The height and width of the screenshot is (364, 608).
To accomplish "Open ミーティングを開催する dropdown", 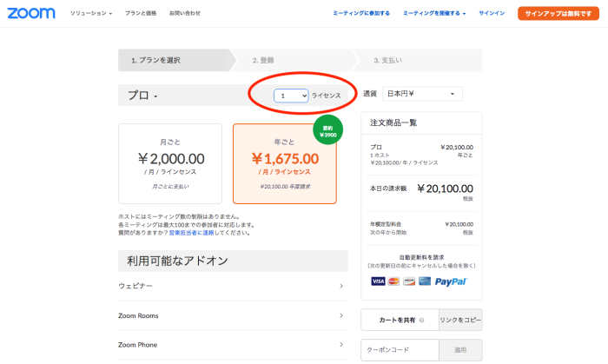I will (434, 13).
